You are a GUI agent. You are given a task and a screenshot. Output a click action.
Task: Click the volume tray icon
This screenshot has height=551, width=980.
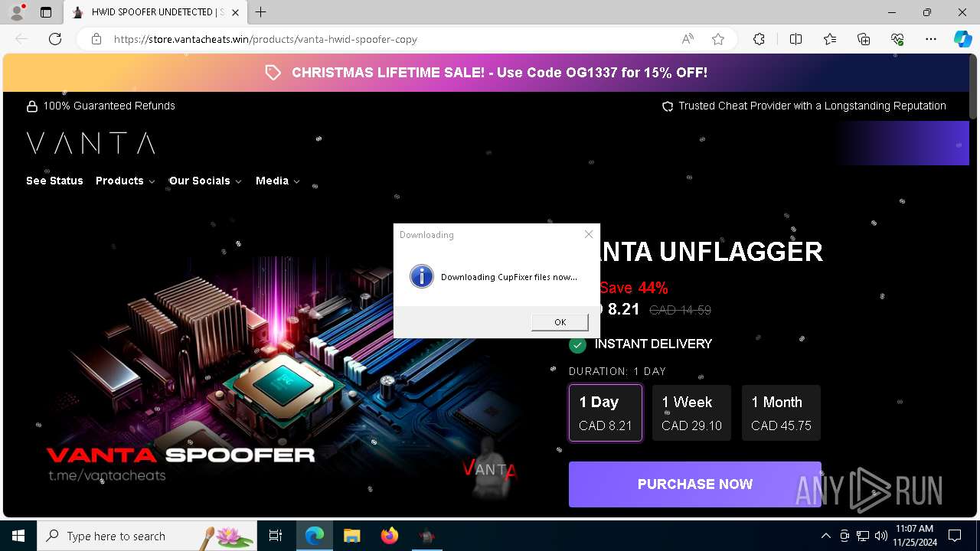(880, 536)
